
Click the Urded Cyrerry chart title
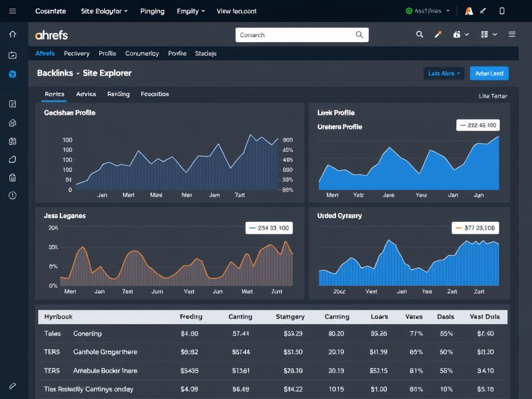(x=340, y=216)
